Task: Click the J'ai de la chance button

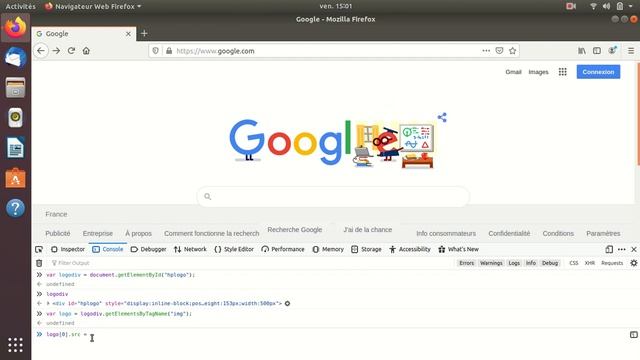Action: [x=367, y=230]
